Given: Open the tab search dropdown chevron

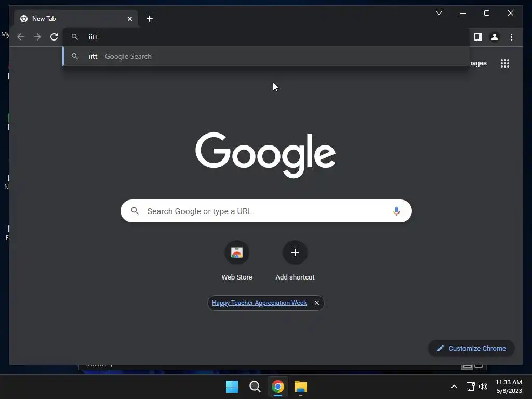Looking at the screenshot, I should (x=438, y=13).
